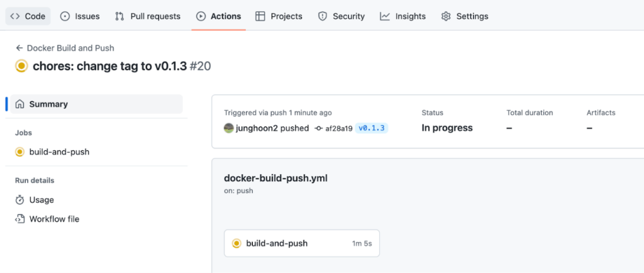
Task: View the Insights tab
Action: tap(403, 16)
